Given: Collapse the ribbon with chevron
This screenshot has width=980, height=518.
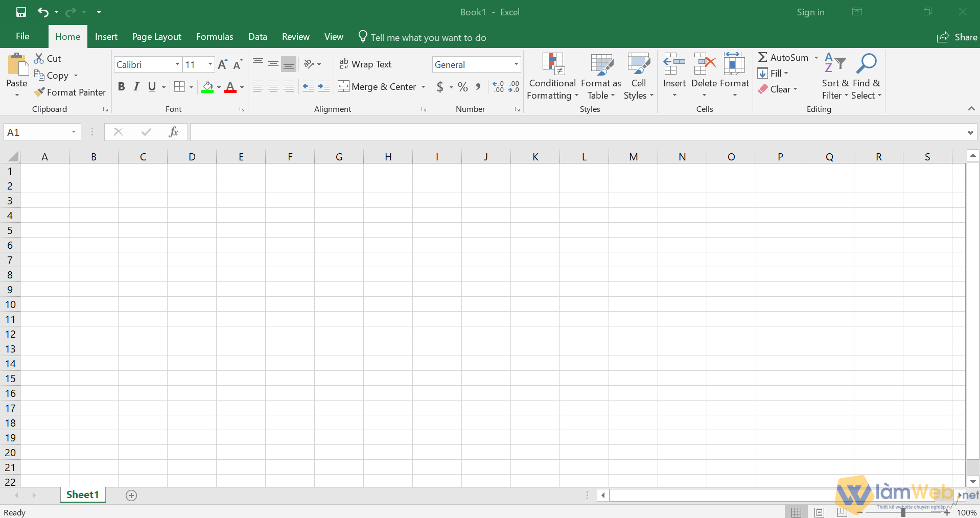Looking at the screenshot, I should 971,109.
